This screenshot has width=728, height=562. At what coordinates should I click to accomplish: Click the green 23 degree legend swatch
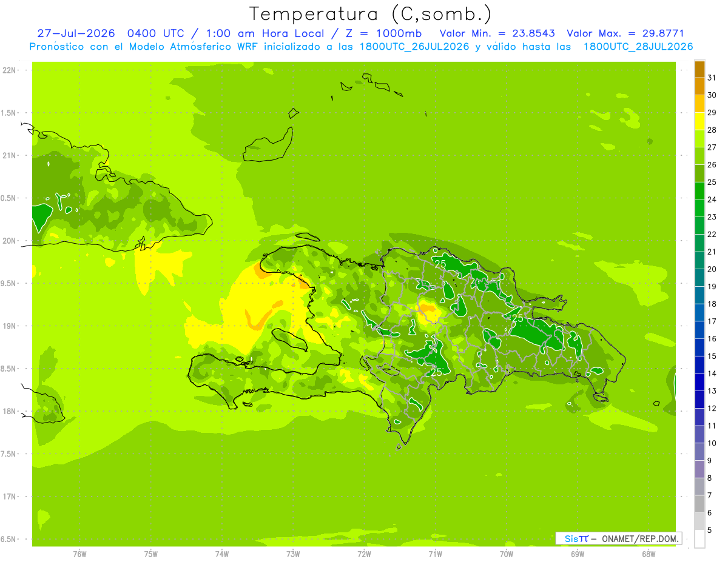click(x=699, y=209)
